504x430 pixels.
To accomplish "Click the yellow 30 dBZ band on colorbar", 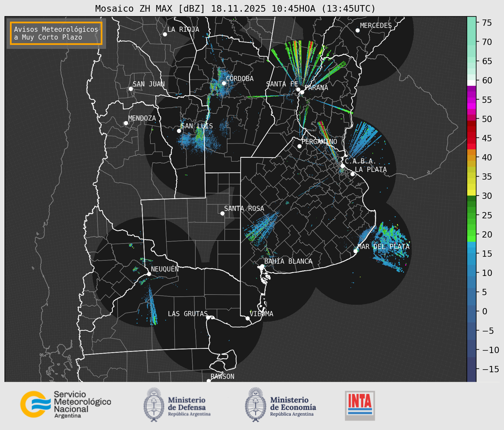I will point(471,192).
